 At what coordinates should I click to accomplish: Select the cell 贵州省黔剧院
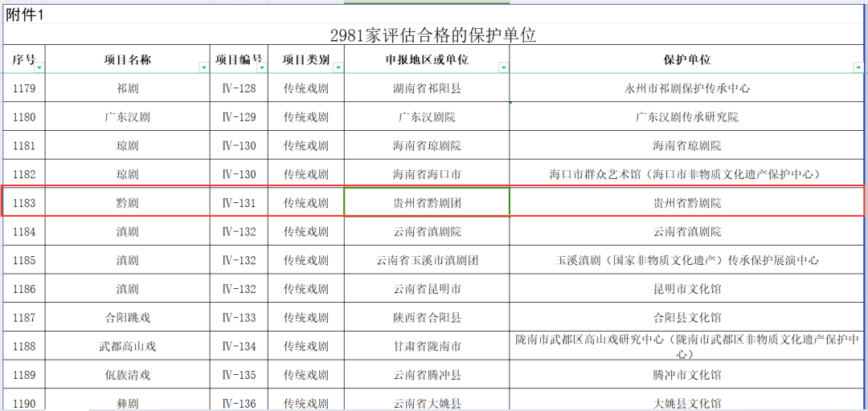pyautogui.click(x=686, y=203)
